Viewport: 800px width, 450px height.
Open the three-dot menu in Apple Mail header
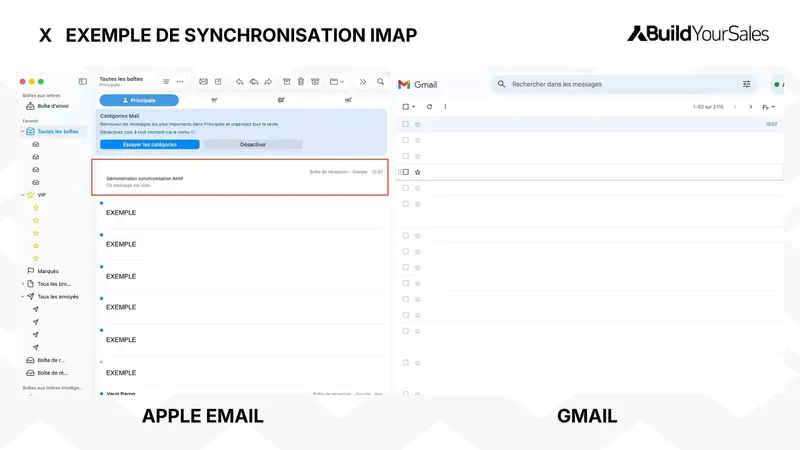point(180,82)
